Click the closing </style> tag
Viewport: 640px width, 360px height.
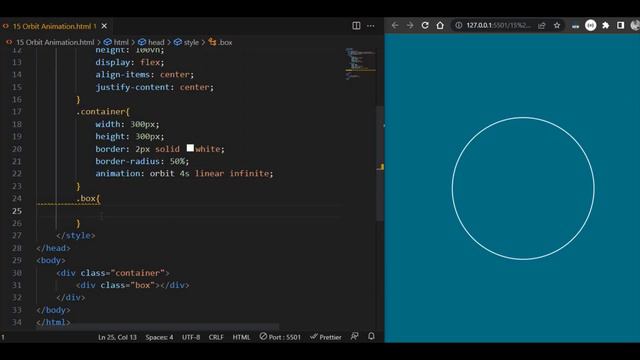pyautogui.click(x=76, y=236)
